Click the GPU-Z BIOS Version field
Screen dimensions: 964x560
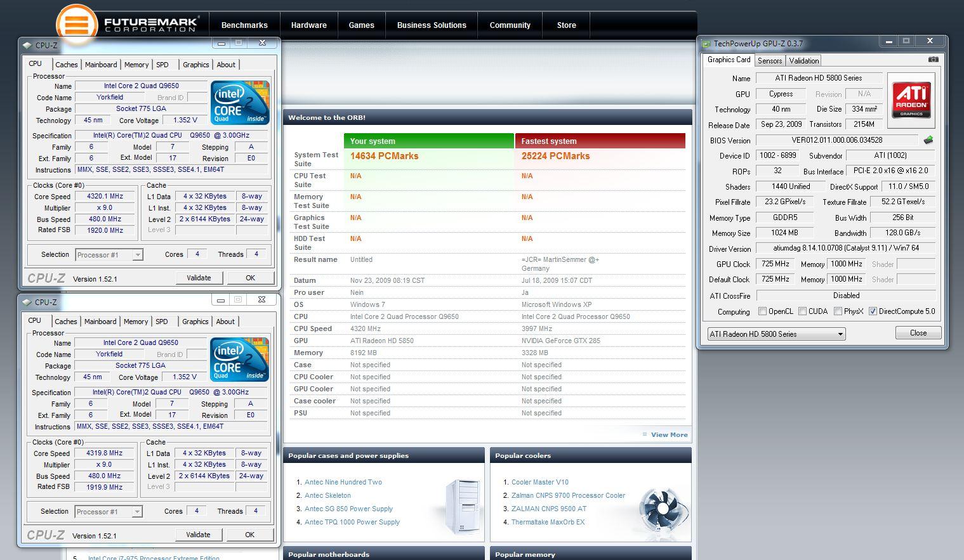coord(837,140)
